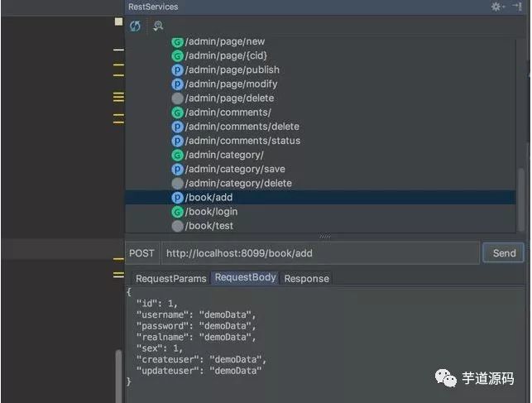The height and width of the screenshot is (403, 532).
Task: Select the /admin/comments/ service
Action: [x=228, y=113]
